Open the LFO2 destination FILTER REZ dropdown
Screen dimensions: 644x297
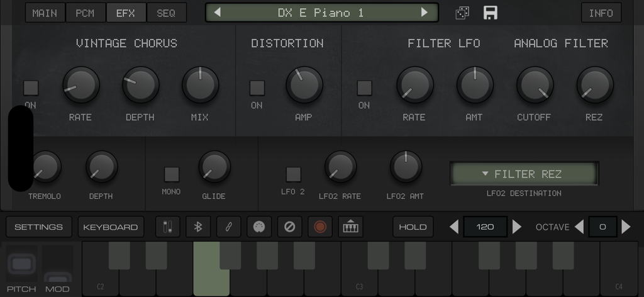point(524,174)
